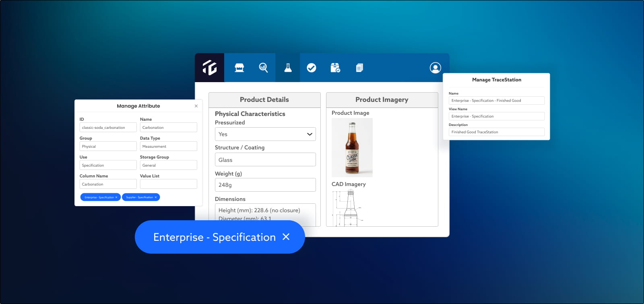Click the Storage Group field showing General
Image resolution: width=644 pixels, height=304 pixels.
tap(168, 165)
